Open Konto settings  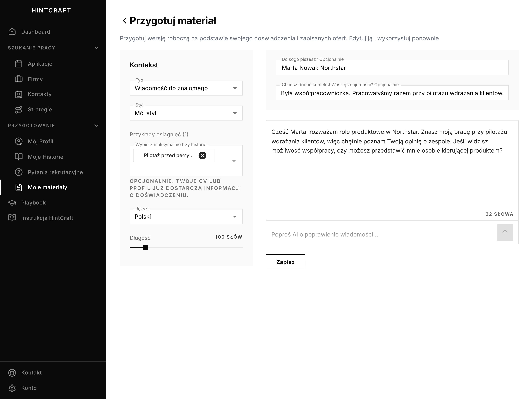click(53, 388)
